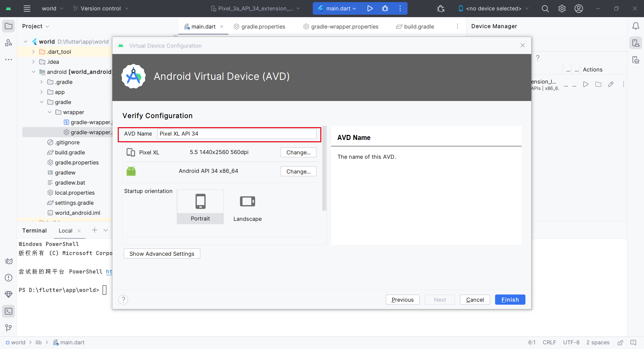Open Running Devices sidebar icon
The image size is (644, 349).
click(636, 60)
